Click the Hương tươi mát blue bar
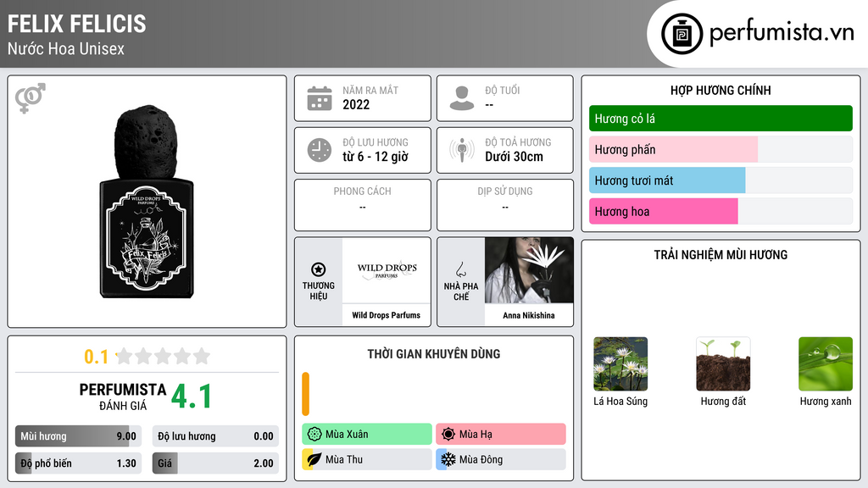 [667, 180]
